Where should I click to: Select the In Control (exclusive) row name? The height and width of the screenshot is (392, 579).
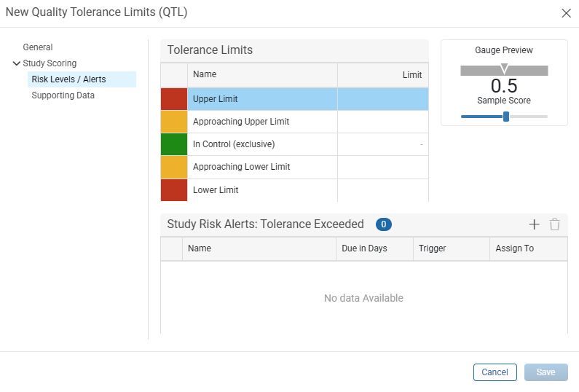pos(234,144)
